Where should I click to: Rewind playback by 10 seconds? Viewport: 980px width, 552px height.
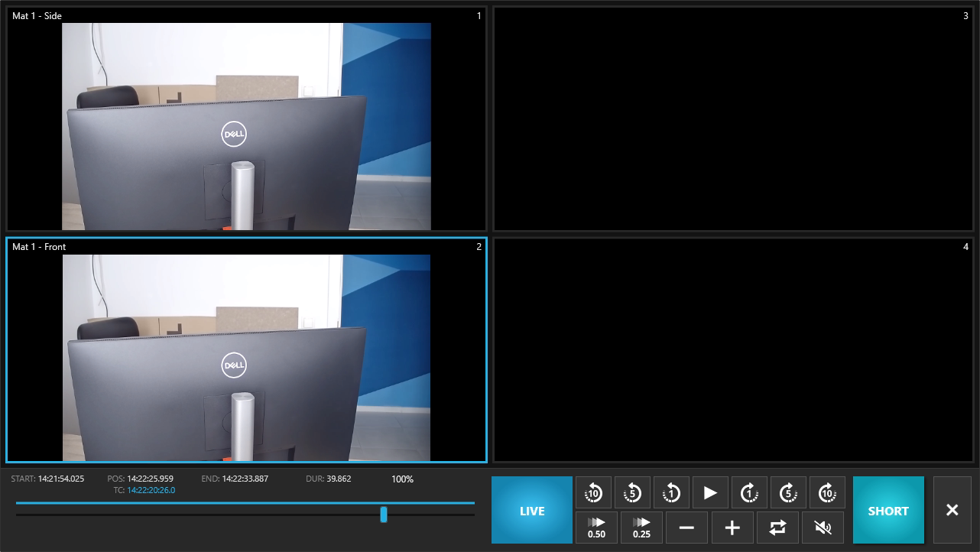coord(594,493)
